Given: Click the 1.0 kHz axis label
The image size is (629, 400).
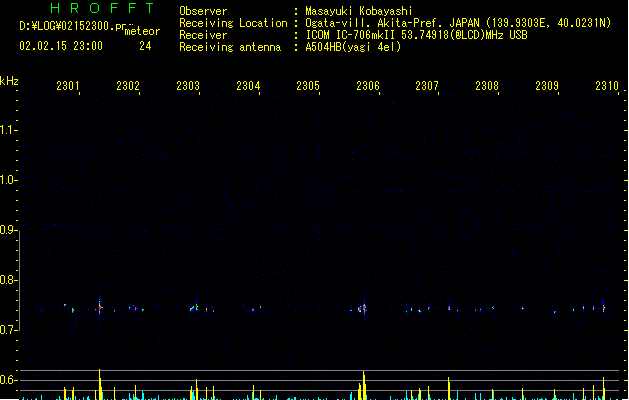Looking at the screenshot, I should point(8,179).
